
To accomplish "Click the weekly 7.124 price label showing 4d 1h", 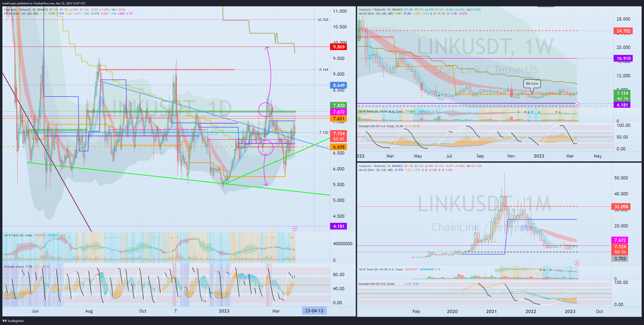I will 622,96.
